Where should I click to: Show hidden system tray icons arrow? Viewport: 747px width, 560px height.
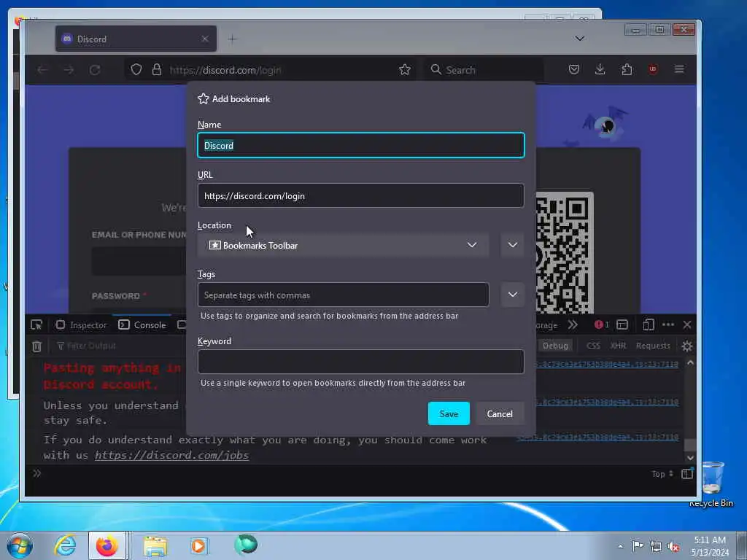pos(620,546)
